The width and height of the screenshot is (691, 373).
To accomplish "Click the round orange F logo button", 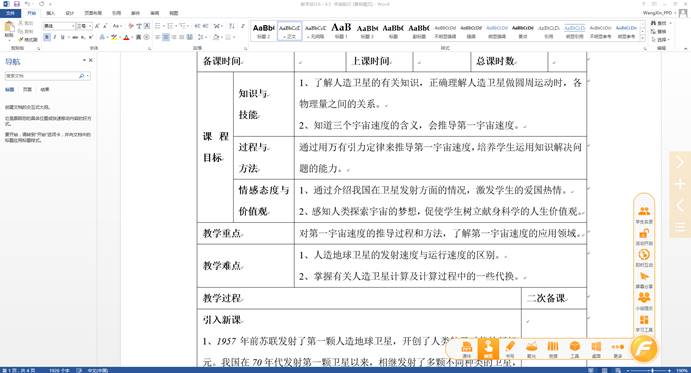I will (x=644, y=349).
